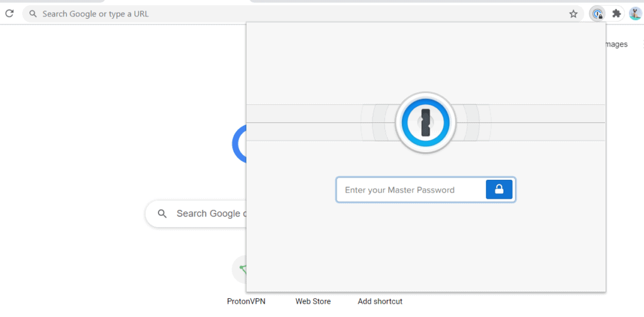
Task: Click the grey band beside the 1Password logo
Action: 302,123
